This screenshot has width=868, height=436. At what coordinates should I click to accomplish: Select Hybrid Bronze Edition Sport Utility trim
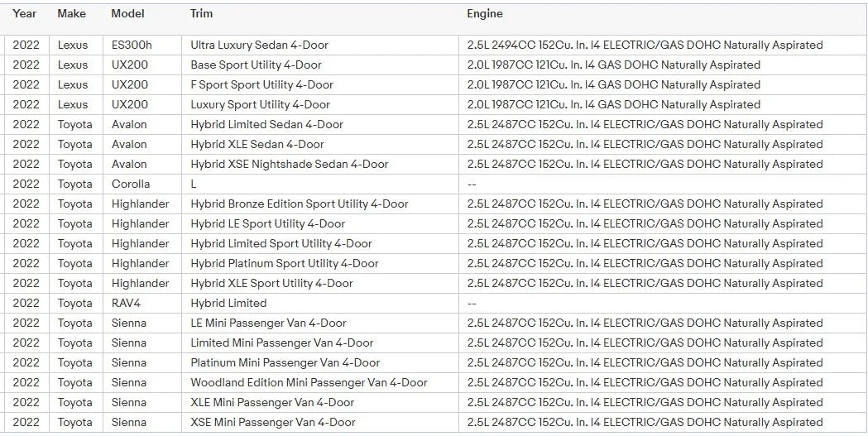tap(299, 204)
